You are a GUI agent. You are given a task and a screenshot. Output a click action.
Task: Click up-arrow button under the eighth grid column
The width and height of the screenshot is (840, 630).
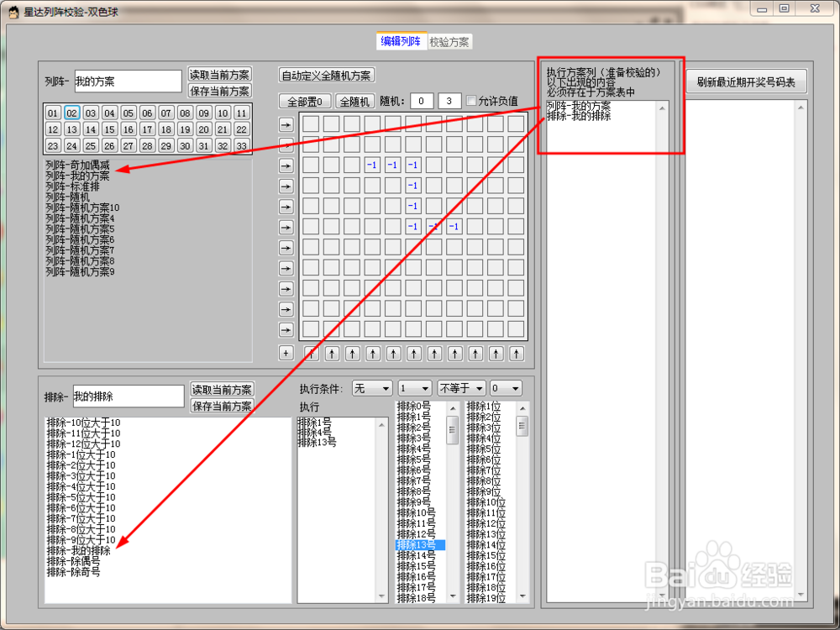point(454,354)
